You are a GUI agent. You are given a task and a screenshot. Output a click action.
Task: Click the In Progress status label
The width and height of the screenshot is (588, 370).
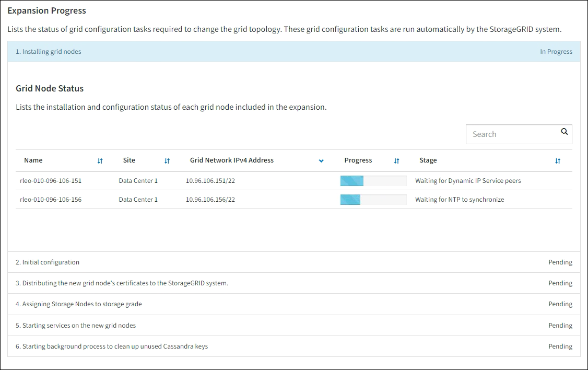(x=556, y=52)
